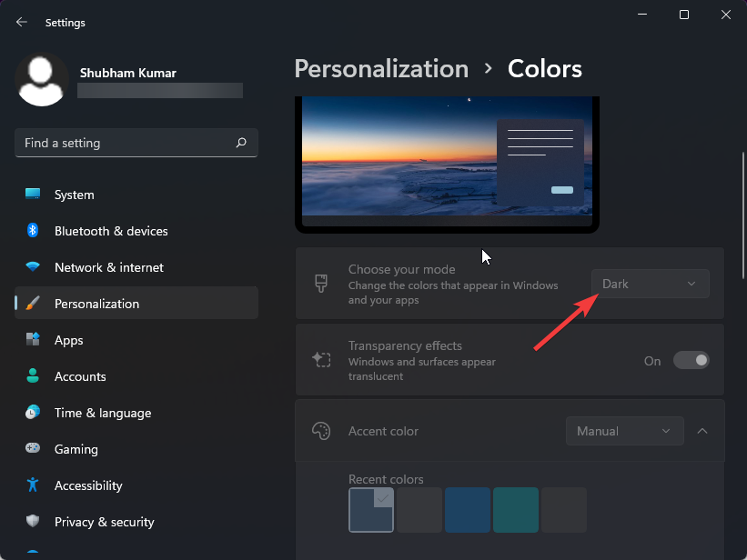Go to Gaming settings
This screenshot has height=560, width=747.
click(x=136, y=449)
